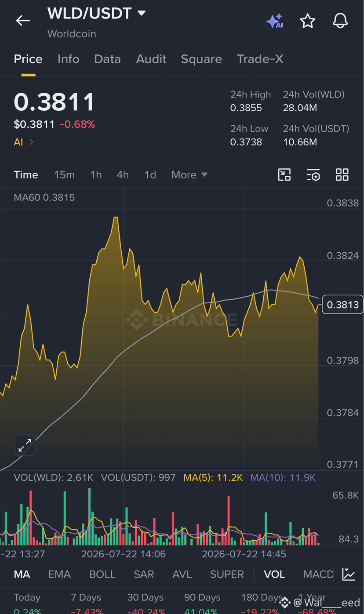364x614 pixels.
Task: Click the 0.3838 axis price label
Action: [x=343, y=203]
